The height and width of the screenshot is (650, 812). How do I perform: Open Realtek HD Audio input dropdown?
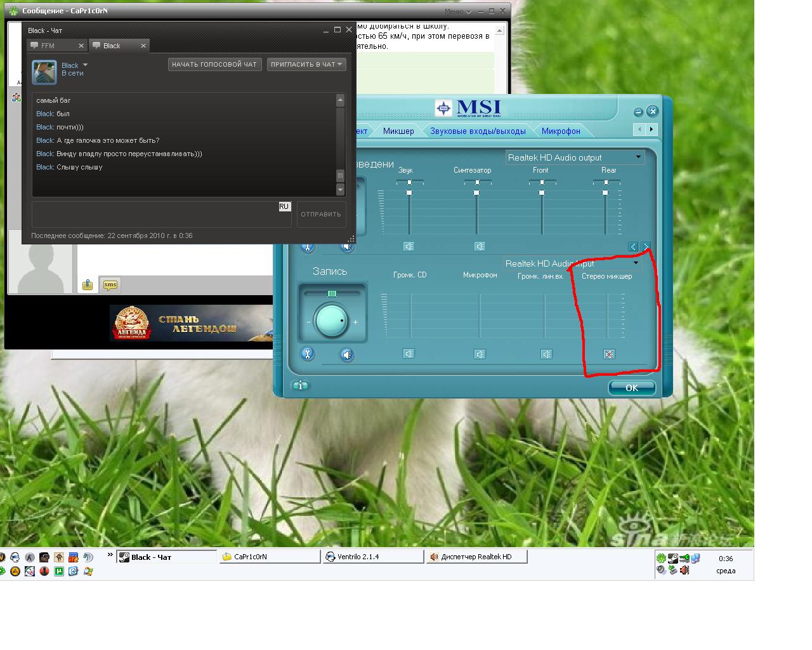(573, 263)
